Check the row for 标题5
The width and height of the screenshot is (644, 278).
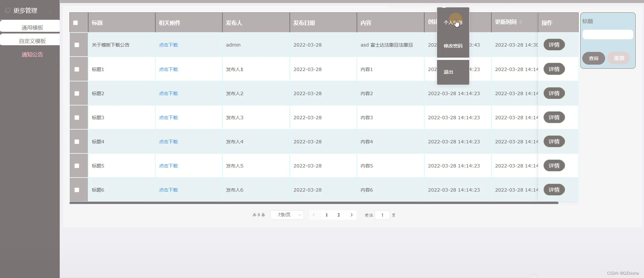pos(77,166)
